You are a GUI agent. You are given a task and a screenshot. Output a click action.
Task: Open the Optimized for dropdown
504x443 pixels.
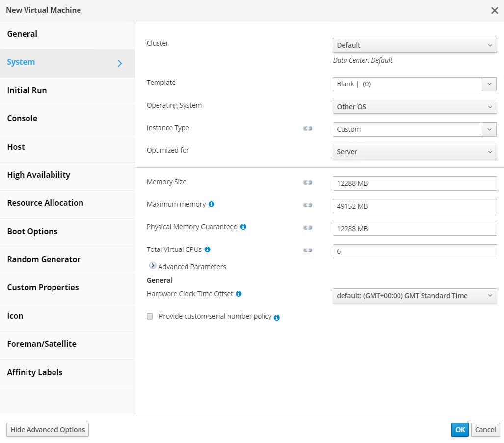[x=414, y=152]
